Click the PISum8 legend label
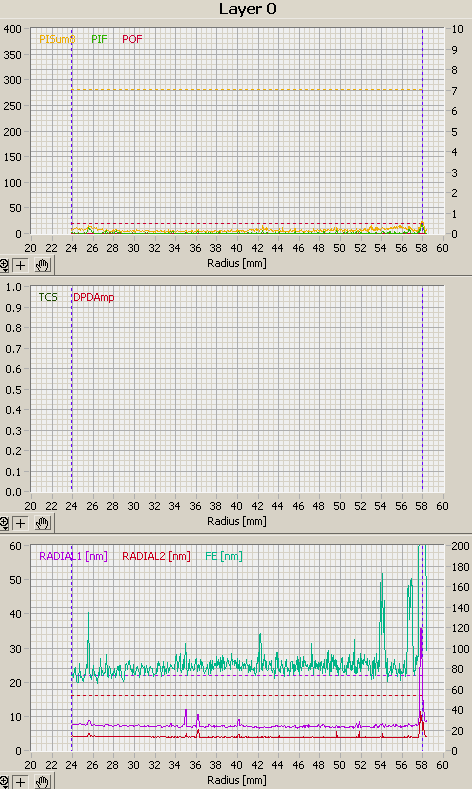Screen dimensions: 472x789 tap(57, 39)
